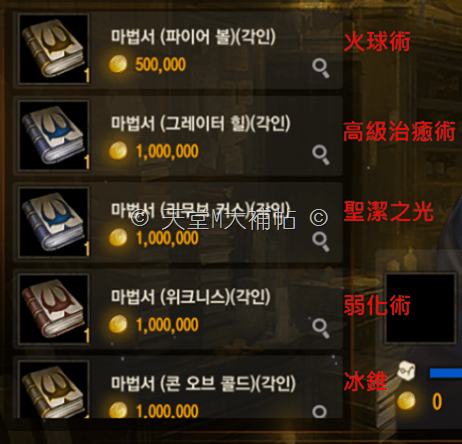Click the 1,000,000 price under 위크니스

tap(167, 324)
